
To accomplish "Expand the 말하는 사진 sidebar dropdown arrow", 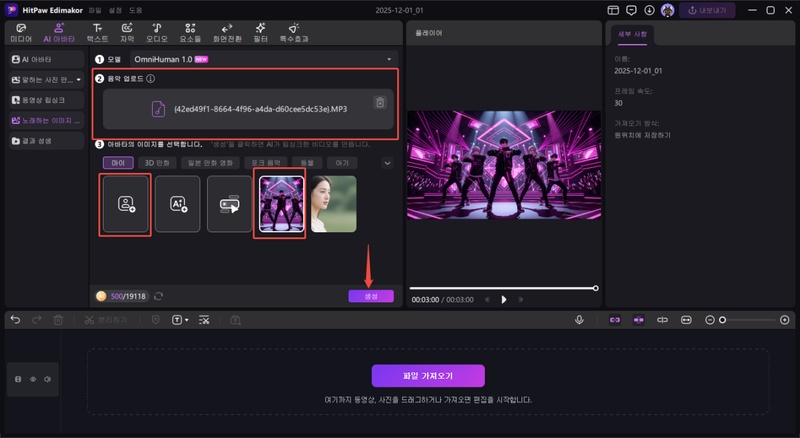I will tap(79, 80).
